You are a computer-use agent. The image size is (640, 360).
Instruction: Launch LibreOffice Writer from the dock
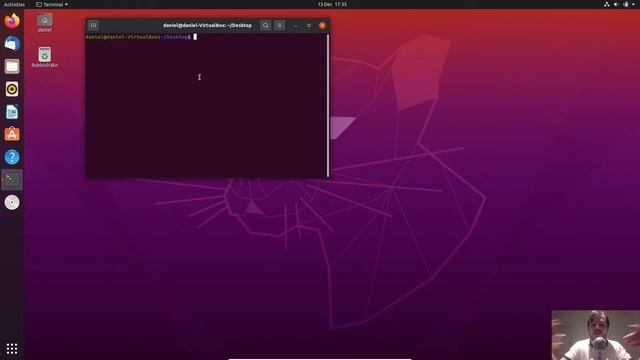pyautogui.click(x=12, y=112)
